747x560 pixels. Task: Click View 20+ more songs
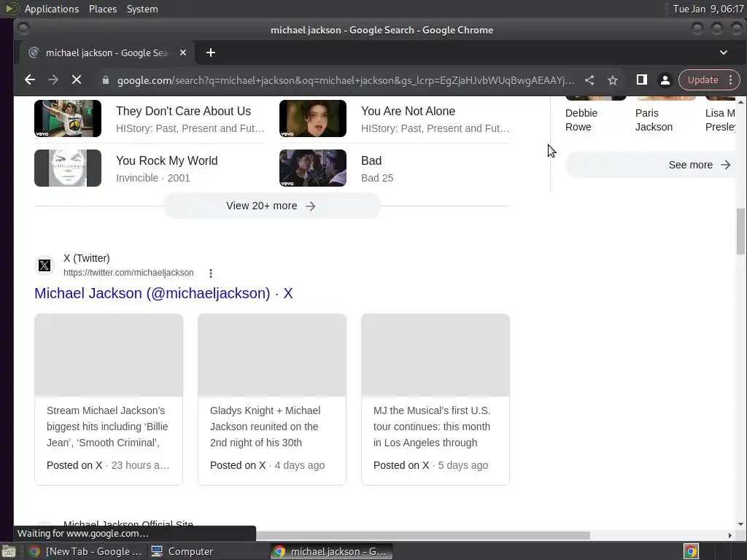tap(271, 206)
